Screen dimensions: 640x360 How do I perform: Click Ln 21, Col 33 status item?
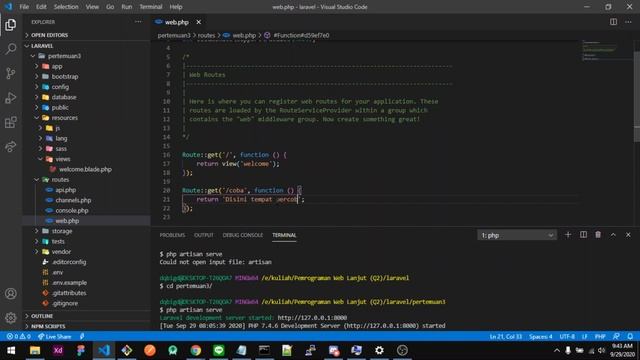click(506, 336)
